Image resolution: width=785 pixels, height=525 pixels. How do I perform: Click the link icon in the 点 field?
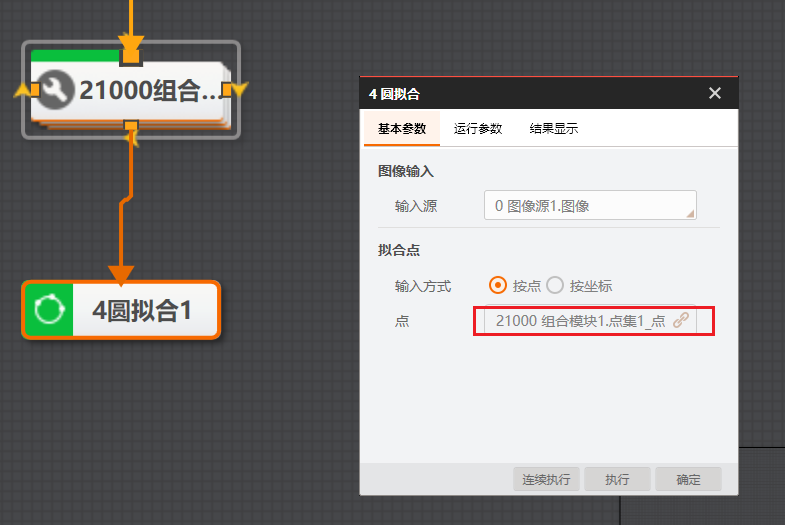click(681, 320)
